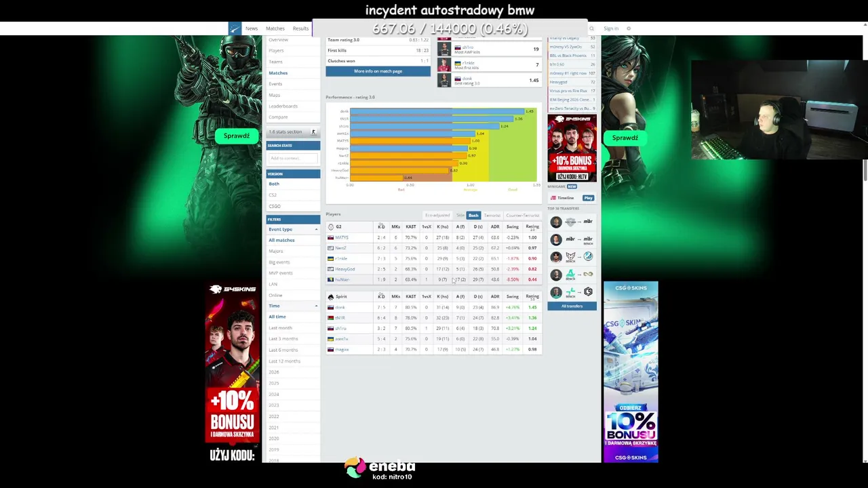Click the right Sprawdź button
Image resolution: width=868 pixels, height=488 pixels.
(625, 138)
